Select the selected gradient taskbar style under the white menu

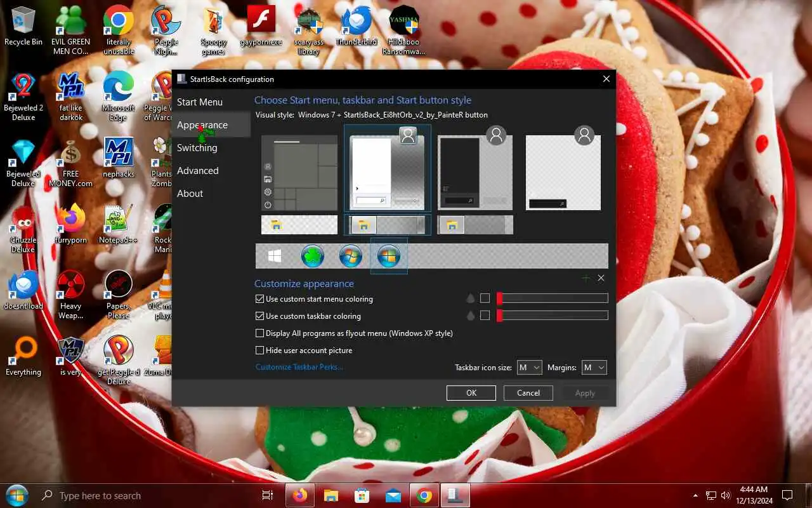387,225
